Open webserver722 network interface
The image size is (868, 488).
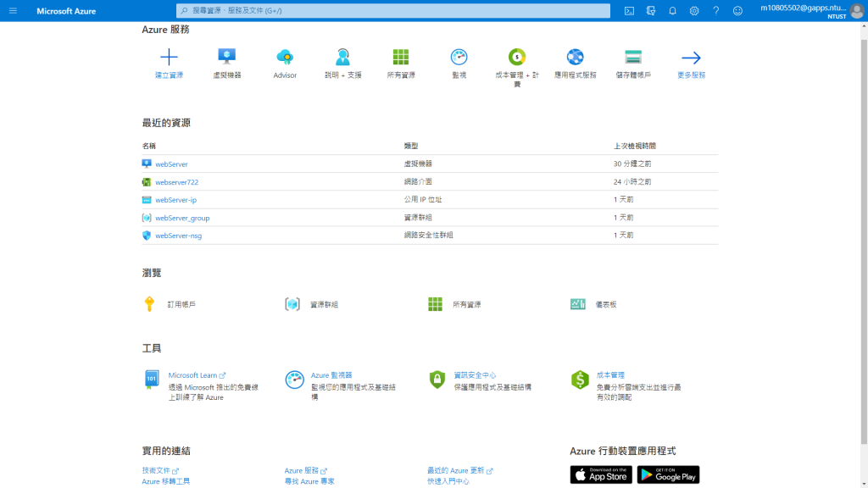[176, 182]
